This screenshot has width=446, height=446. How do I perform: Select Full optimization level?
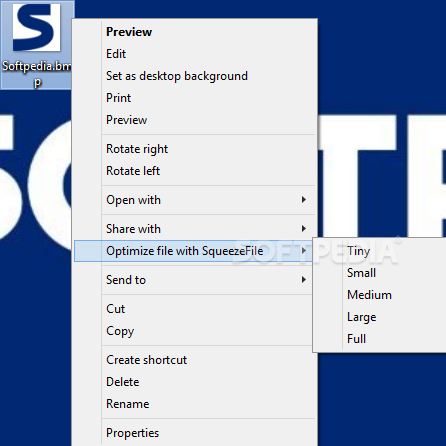pos(380,339)
